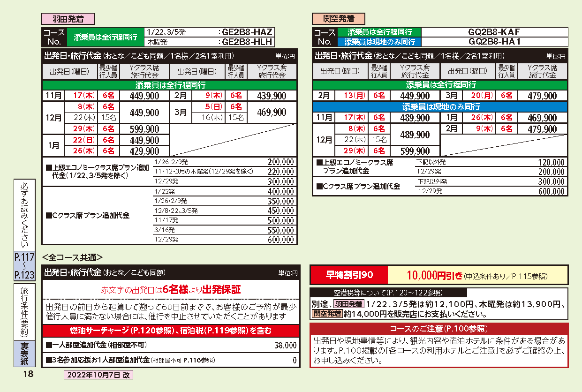This screenshot has height=392, width=582.
Task: Click the pink 羽田発着 label
Action: pos(68,19)
